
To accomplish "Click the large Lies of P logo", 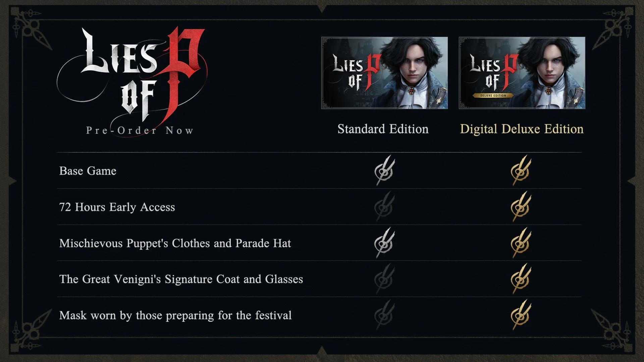I will (x=134, y=75).
